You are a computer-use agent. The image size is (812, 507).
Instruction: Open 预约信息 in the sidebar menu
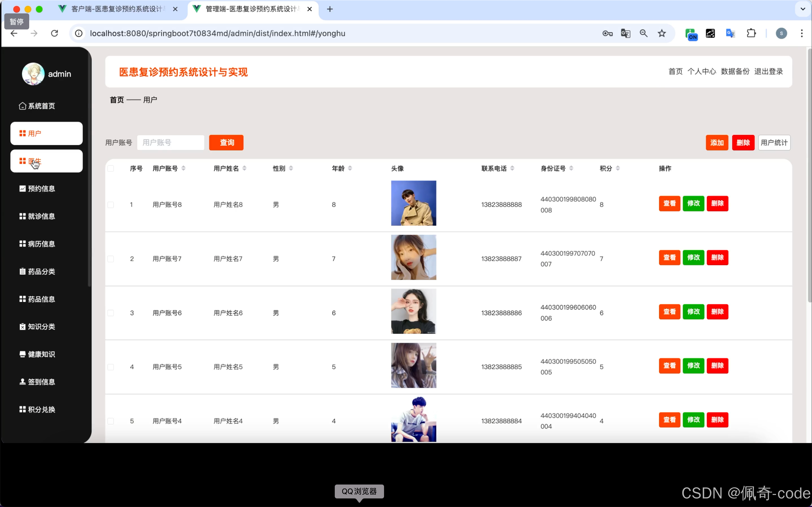click(x=41, y=188)
